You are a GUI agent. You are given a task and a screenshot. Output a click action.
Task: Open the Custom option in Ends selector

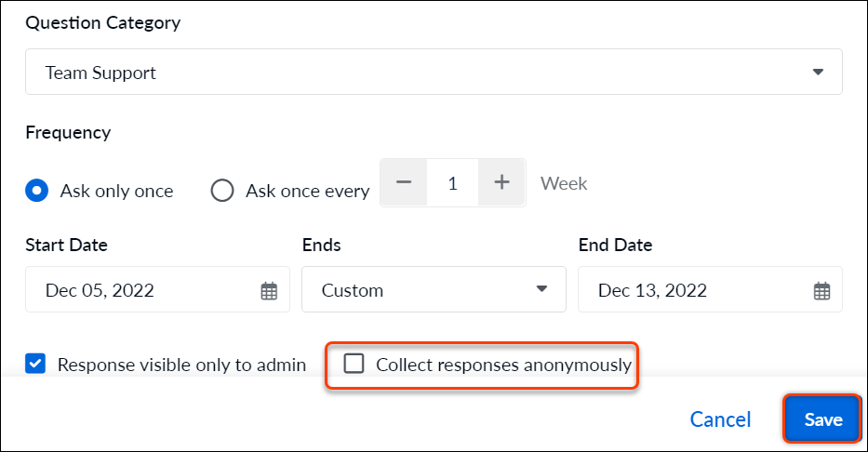pos(434,289)
